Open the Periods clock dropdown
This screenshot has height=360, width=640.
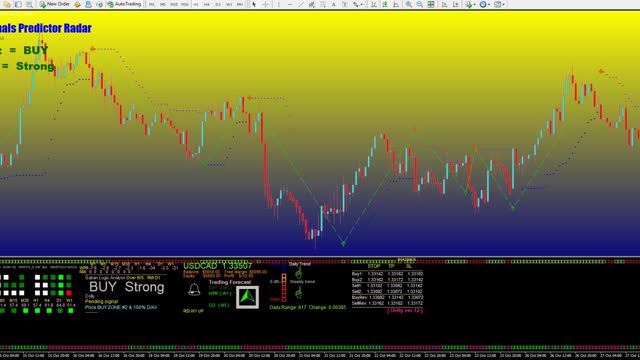[484, 4]
